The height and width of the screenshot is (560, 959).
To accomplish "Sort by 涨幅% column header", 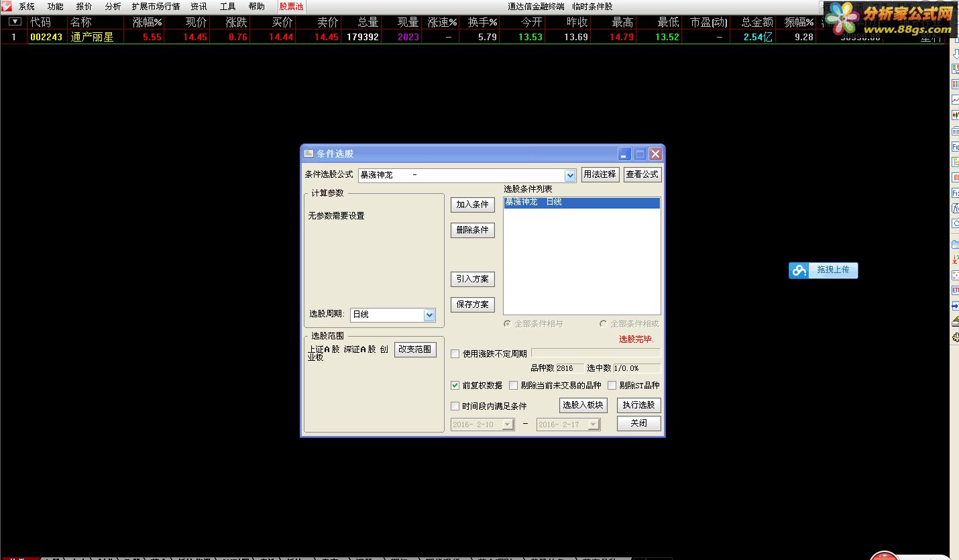I will (147, 22).
